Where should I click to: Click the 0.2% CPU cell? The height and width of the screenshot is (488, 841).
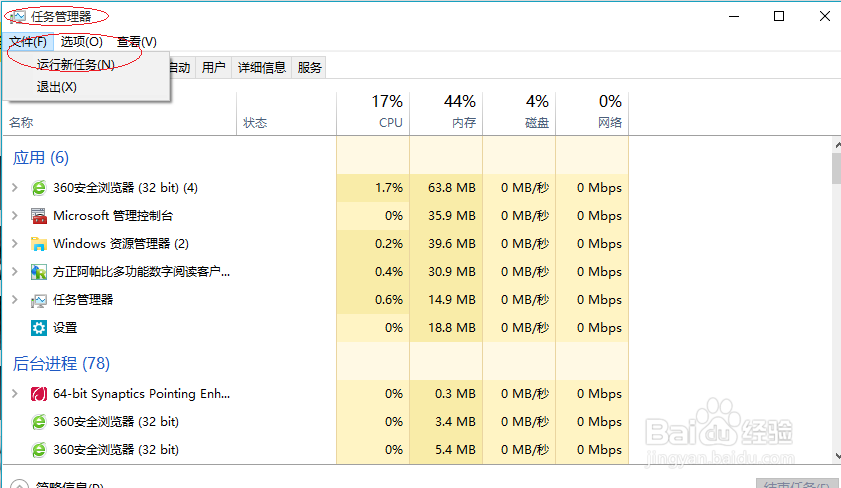[373, 243]
